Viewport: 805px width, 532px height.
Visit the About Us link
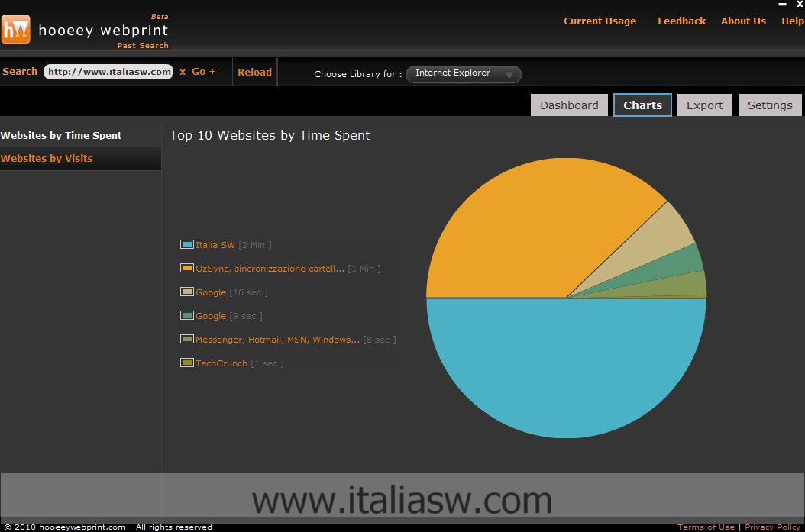[x=743, y=21]
